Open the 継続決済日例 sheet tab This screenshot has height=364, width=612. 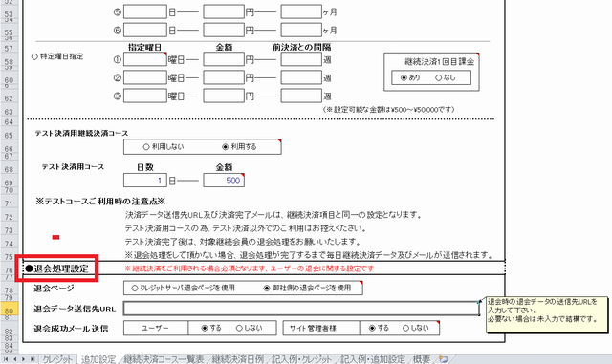tap(237, 359)
